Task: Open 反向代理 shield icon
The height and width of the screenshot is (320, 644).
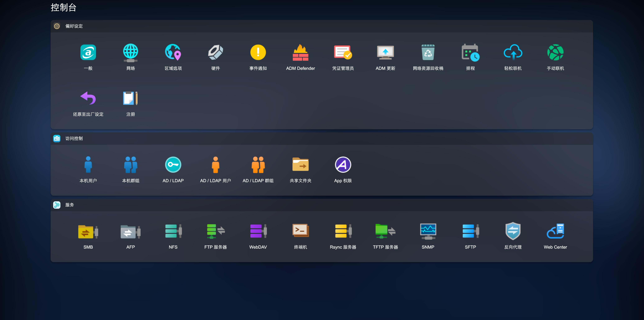Action: (x=513, y=231)
